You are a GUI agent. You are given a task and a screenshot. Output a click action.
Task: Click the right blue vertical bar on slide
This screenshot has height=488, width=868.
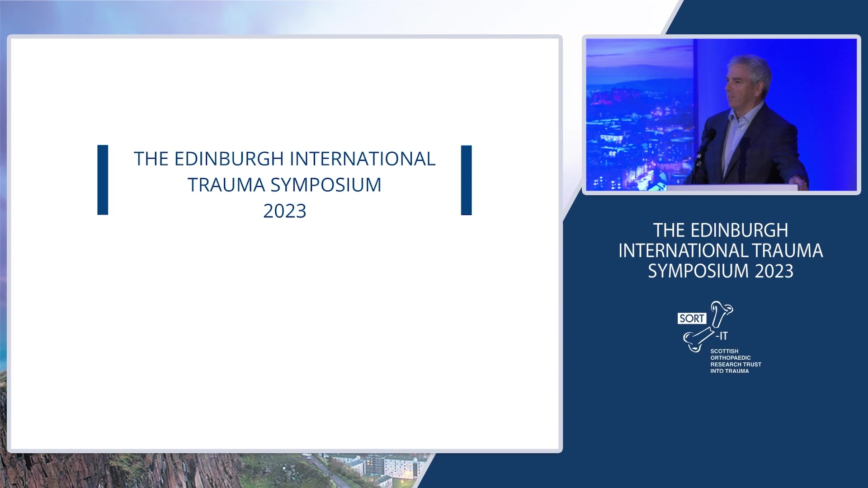point(466,180)
